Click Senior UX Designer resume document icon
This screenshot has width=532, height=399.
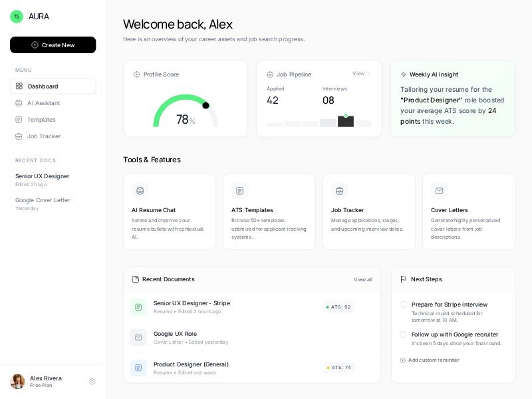138,307
